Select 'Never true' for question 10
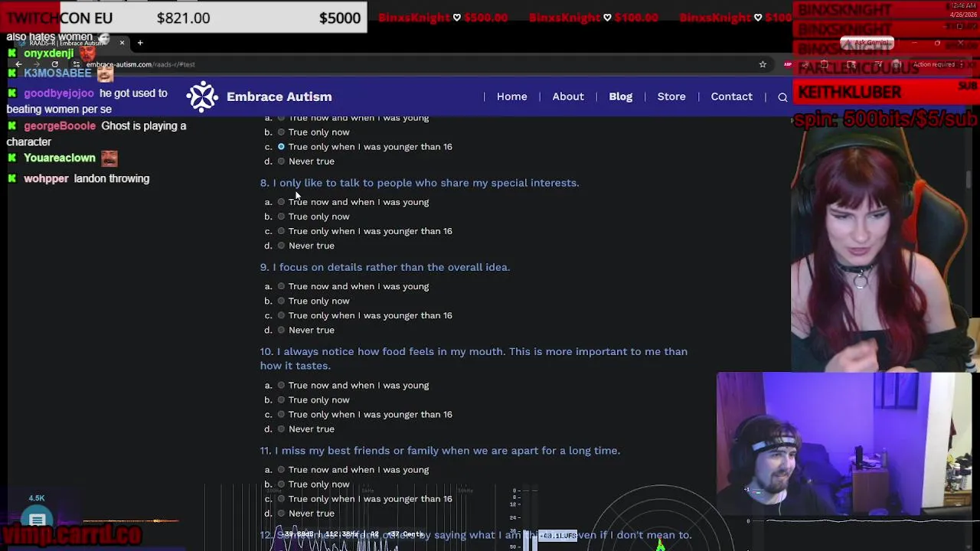 (281, 429)
